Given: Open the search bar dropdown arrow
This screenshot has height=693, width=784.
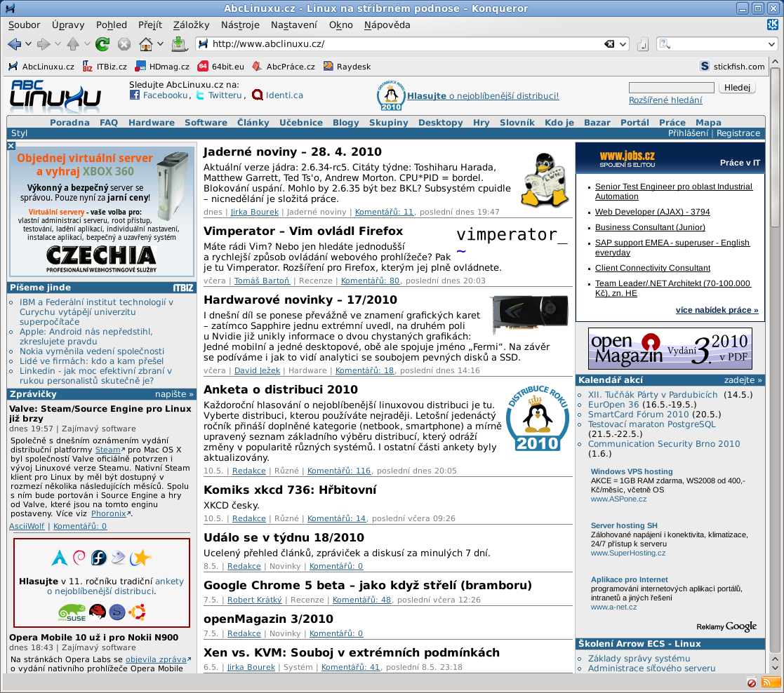Looking at the screenshot, I should point(771,44).
